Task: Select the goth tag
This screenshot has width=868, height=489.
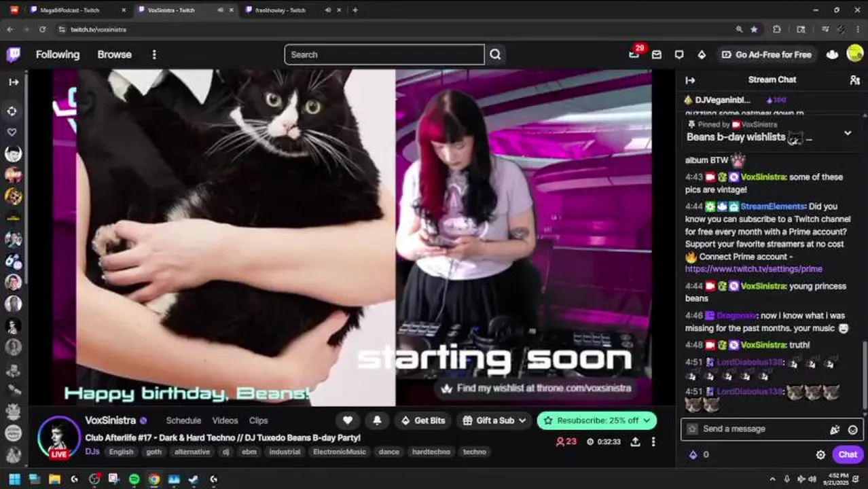Action: pyautogui.click(x=154, y=452)
